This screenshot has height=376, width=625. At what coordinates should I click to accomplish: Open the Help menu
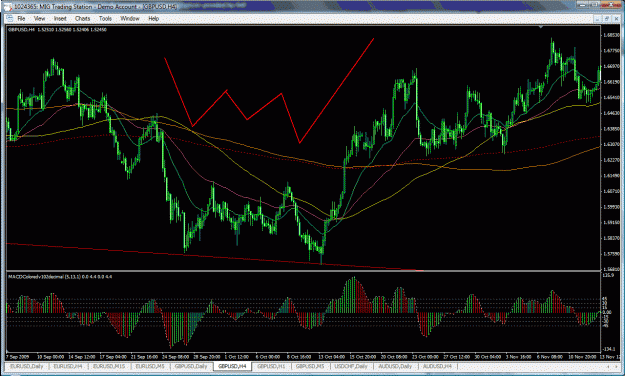coord(153,18)
